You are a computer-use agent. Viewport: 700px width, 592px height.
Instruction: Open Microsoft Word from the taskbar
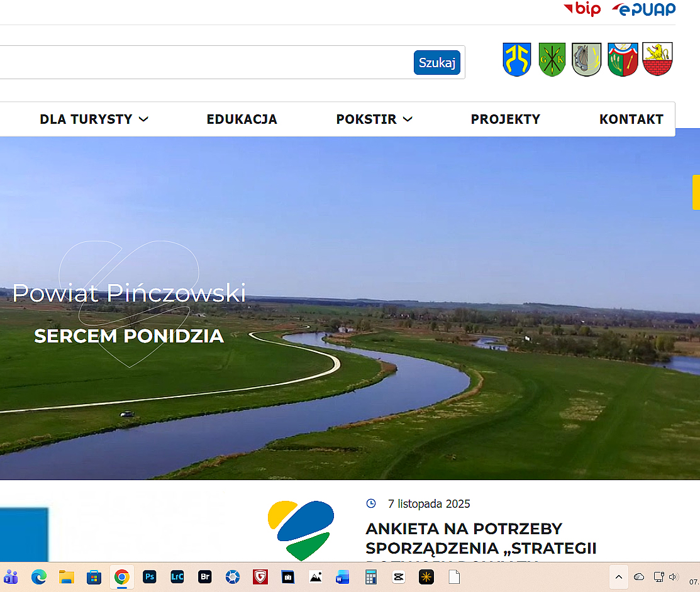click(342, 577)
